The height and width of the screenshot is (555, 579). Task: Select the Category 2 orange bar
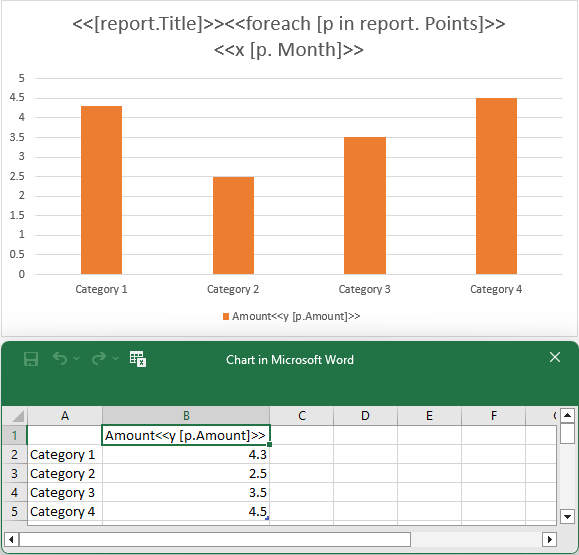(x=233, y=226)
